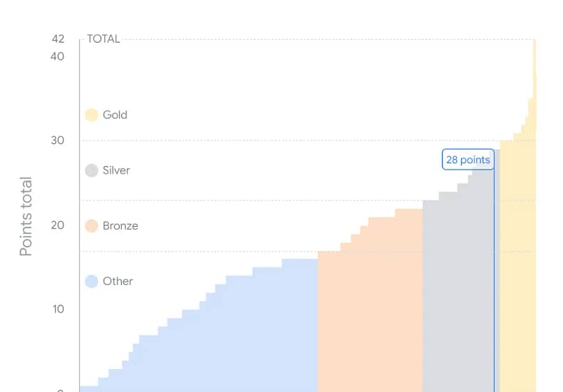Screen dimensions: 563x392
Task: Select the Other legend label
Action: (x=118, y=281)
